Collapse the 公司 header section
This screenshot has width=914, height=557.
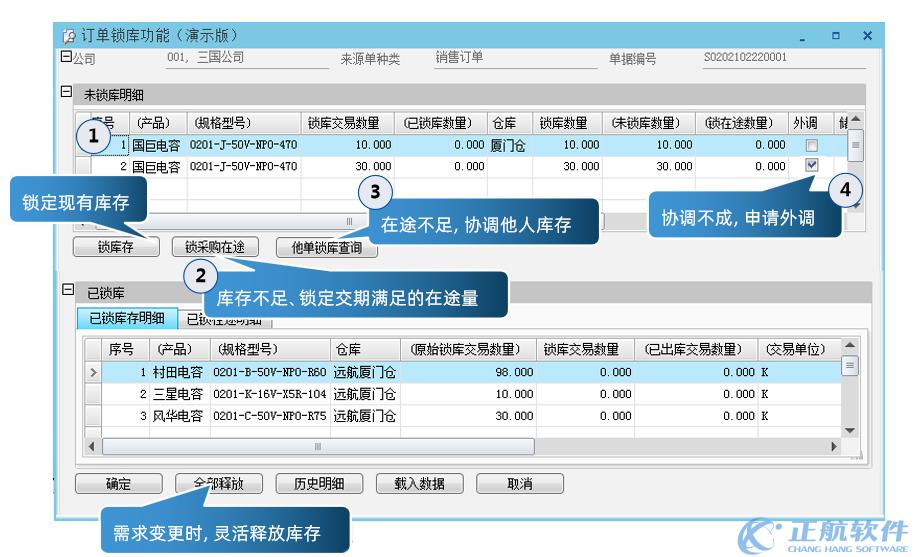coord(66,57)
